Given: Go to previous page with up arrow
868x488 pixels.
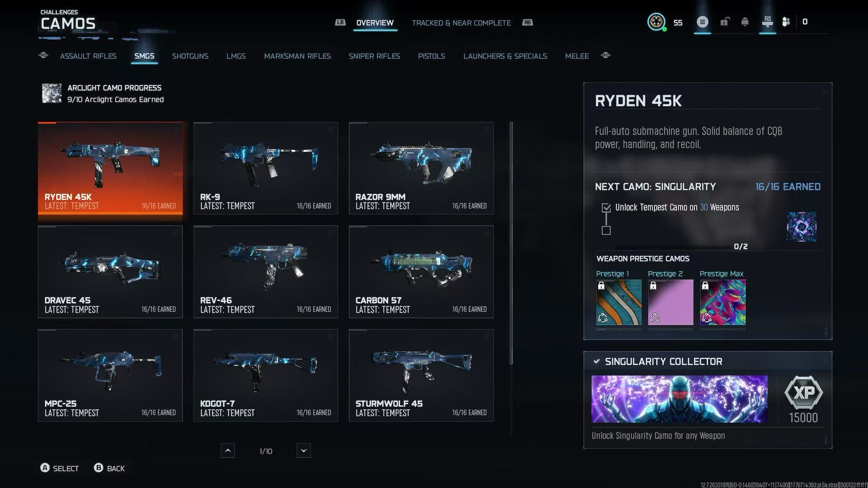Looking at the screenshot, I should click(x=228, y=450).
